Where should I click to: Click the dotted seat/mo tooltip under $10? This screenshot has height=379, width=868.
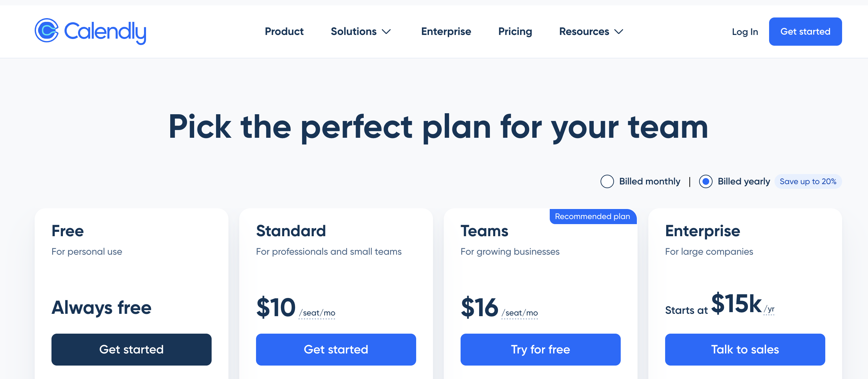coord(317,312)
